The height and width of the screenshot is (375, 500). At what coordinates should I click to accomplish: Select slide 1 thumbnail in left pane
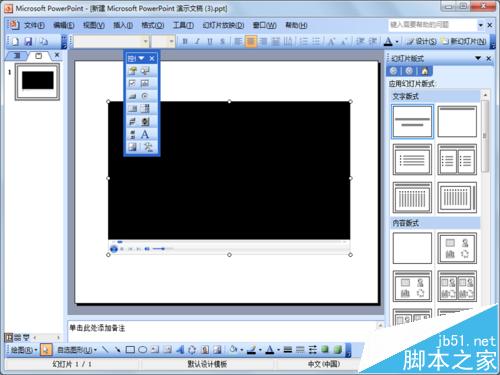coord(37,82)
